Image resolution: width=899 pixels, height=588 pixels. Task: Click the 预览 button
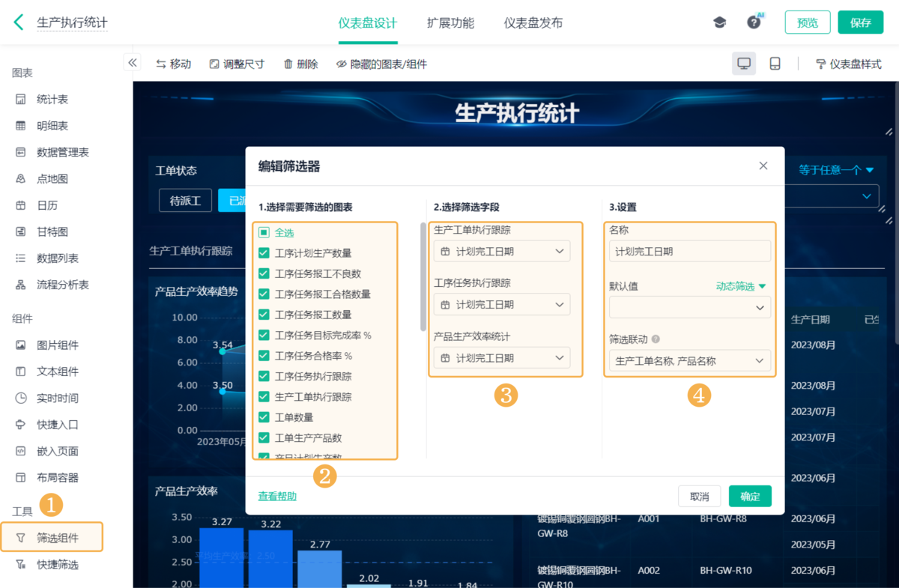[808, 22]
